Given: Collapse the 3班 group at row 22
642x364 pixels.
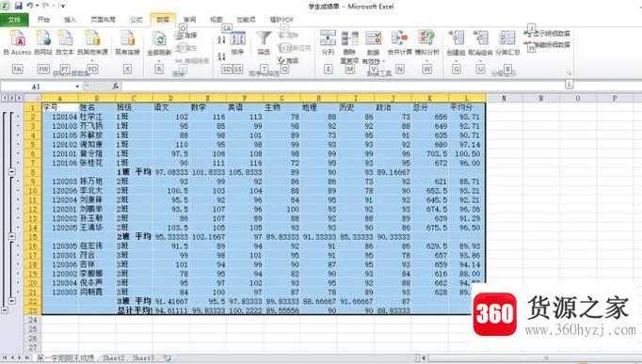Looking at the screenshot, I should (x=12, y=301).
